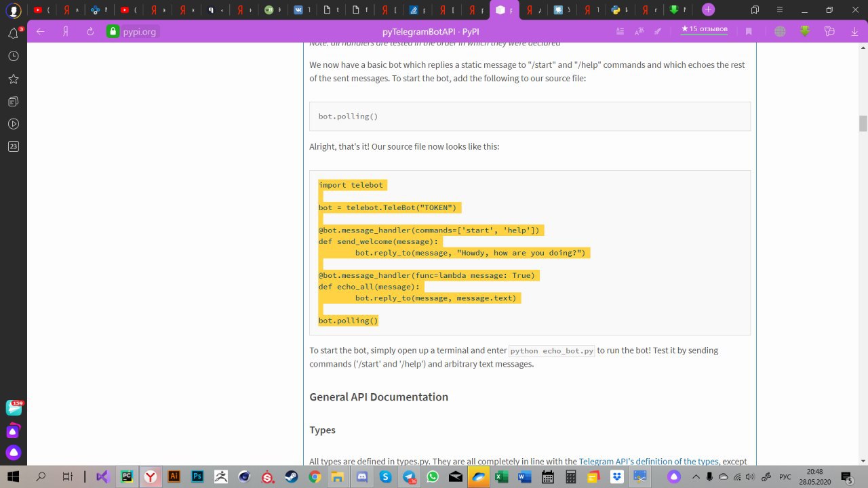This screenshot has height=488, width=868.
Task: Open Adobe Illustrator from the taskbar
Action: pyautogui.click(x=174, y=476)
